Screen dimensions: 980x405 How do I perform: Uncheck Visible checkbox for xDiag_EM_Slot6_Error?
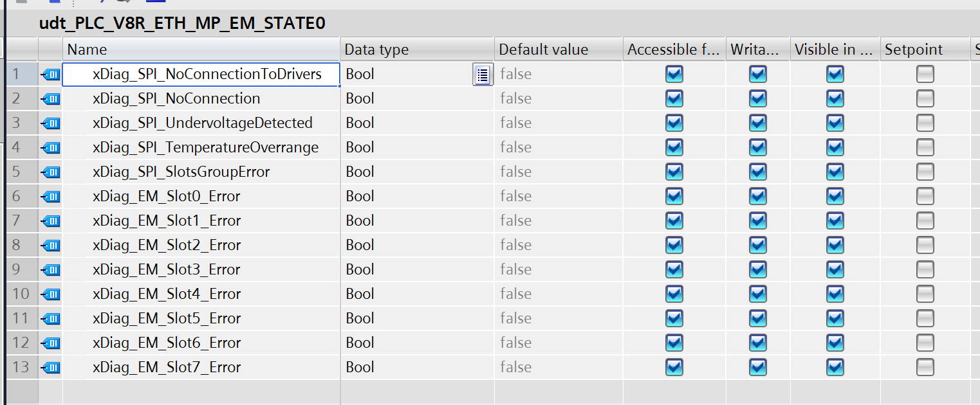coord(835,343)
